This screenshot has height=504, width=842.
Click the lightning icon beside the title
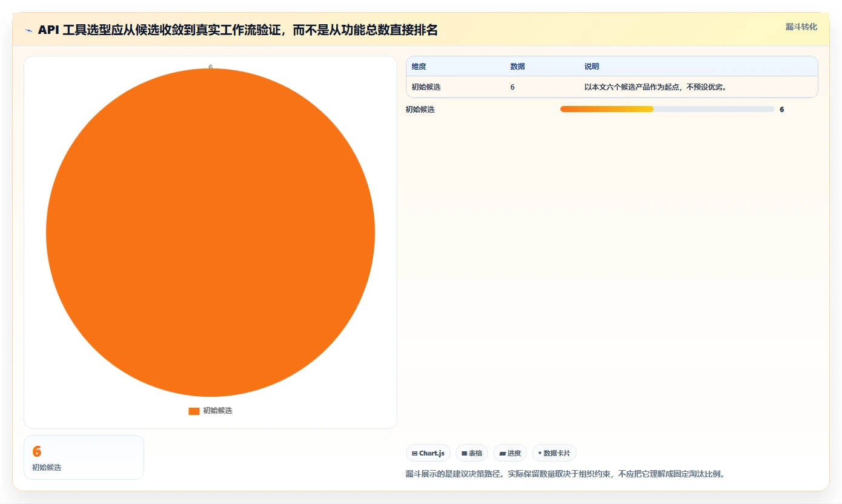tap(29, 30)
